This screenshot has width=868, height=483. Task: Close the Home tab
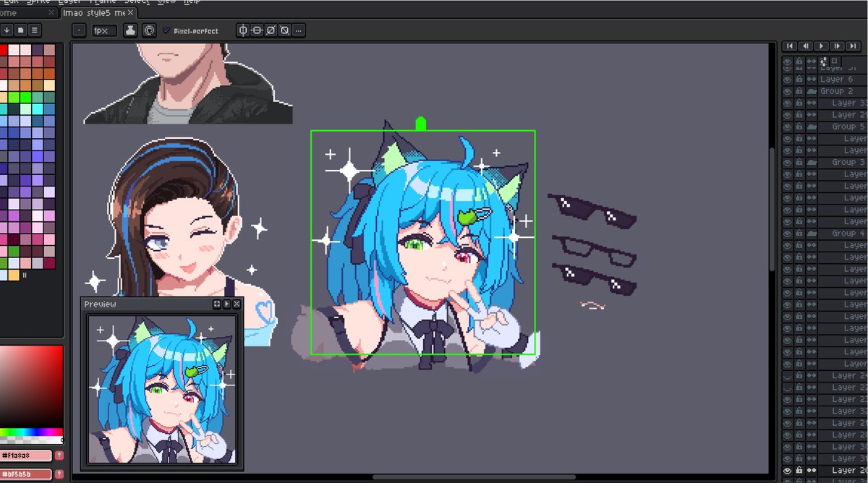[x=51, y=12]
